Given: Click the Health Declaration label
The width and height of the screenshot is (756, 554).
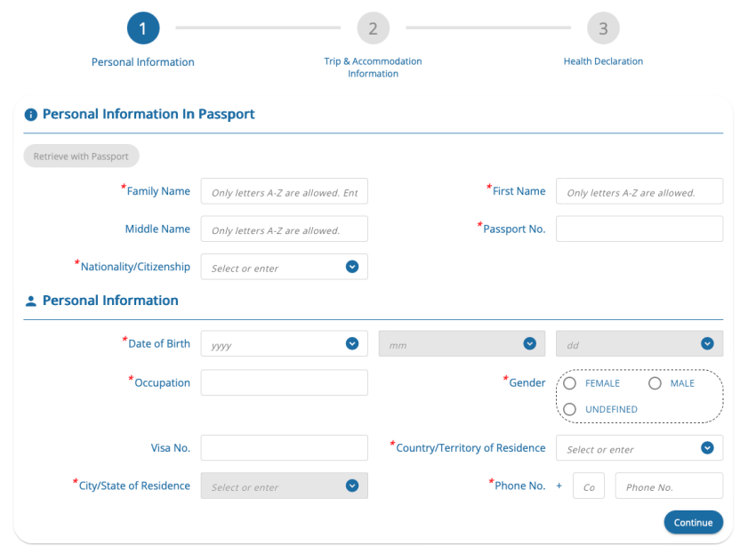Looking at the screenshot, I should pyautogui.click(x=603, y=61).
